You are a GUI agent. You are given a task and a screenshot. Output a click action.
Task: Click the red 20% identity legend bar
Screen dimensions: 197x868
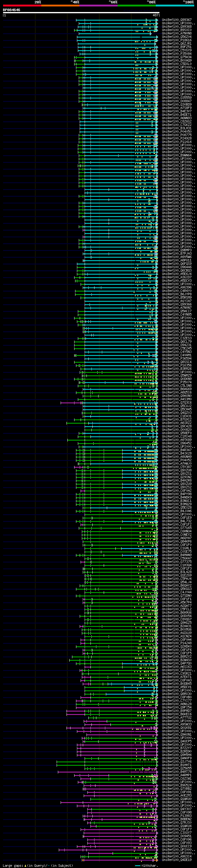coord(22,6)
